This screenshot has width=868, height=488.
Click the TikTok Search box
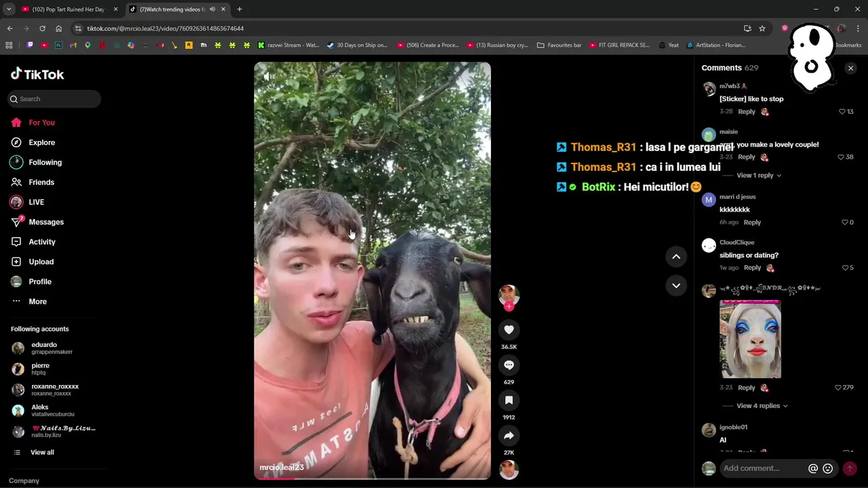tap(54, 99)
